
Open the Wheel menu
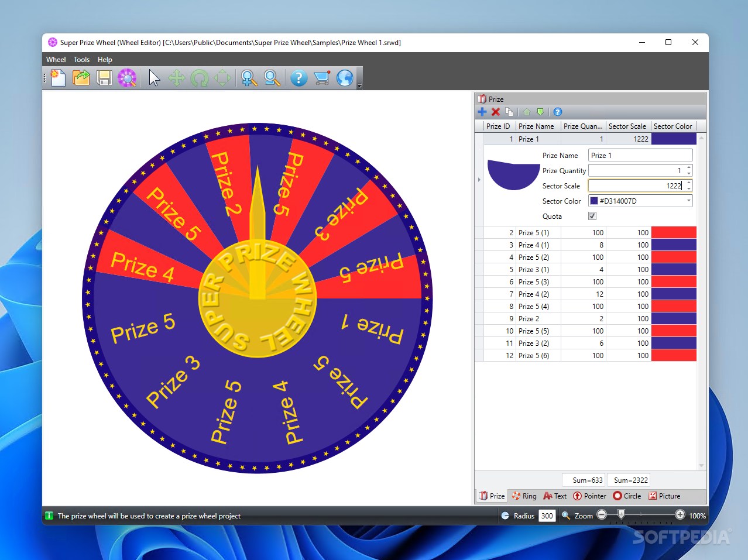click(x=56, y=60)
